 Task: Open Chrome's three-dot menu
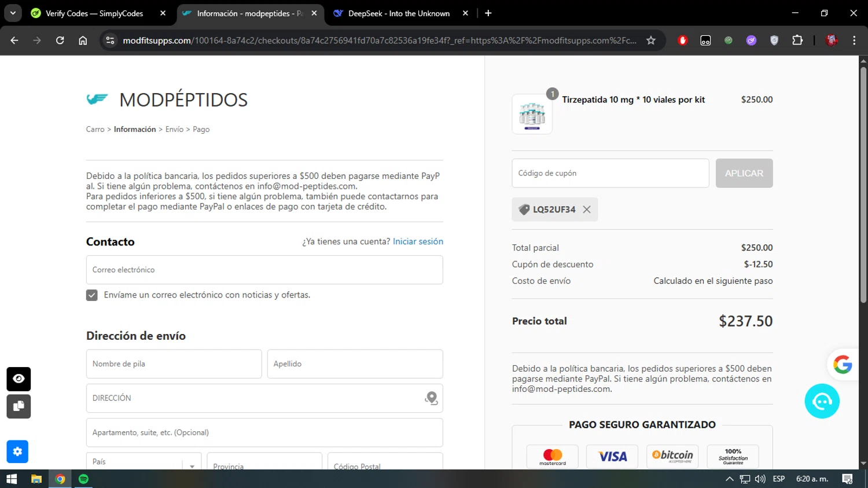pyautogui.click(x=854, y=41)
